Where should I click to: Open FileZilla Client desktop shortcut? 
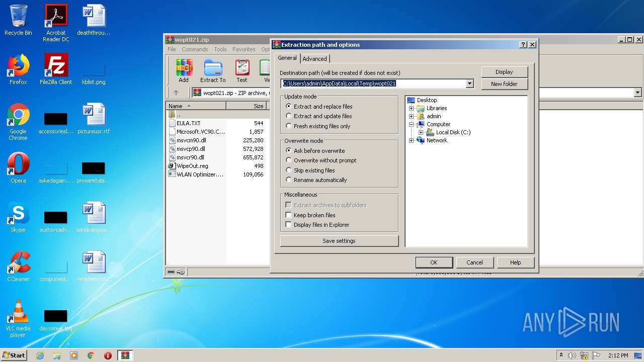(56, 69)
